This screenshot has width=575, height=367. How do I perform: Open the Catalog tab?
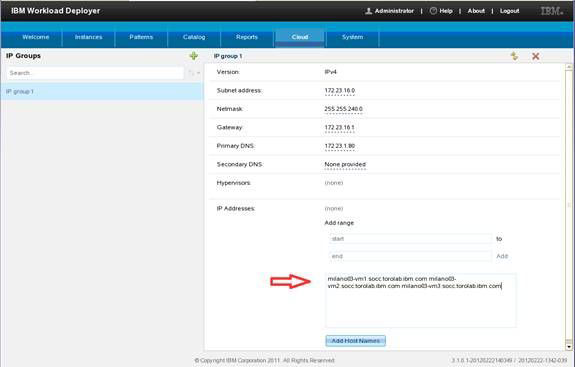tap(194, 37)
